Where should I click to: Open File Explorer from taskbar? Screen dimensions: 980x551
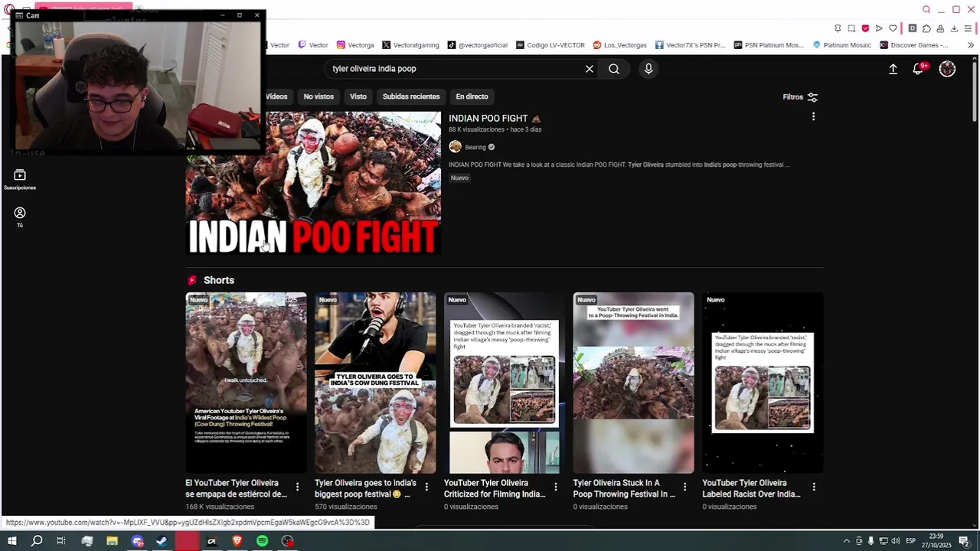coord(112,541)
